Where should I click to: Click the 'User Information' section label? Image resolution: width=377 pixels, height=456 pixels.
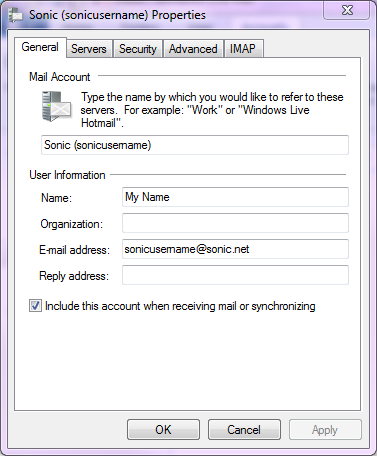(x=67, y=175)
